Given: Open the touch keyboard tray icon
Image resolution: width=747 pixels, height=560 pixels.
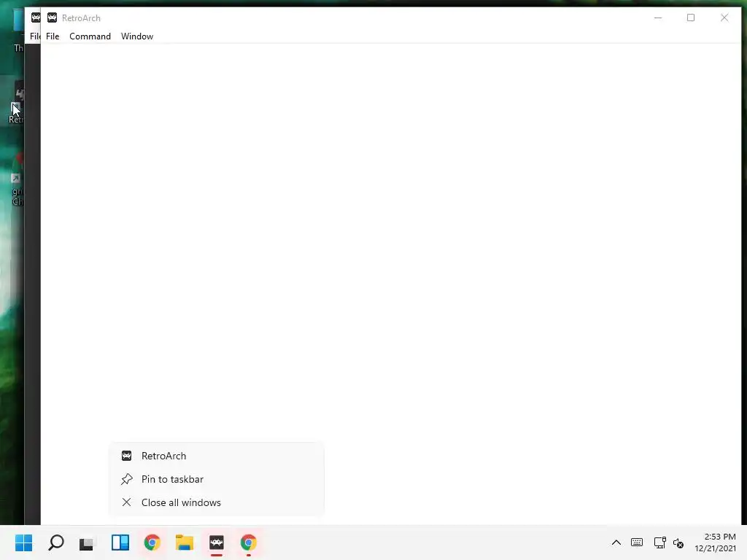Looking at the screenshot, I should [637, 542].
